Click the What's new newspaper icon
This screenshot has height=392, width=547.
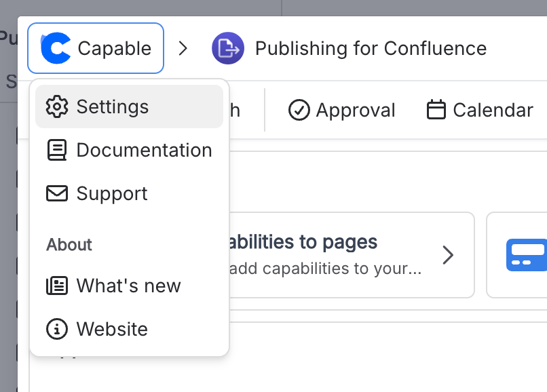pyautogui.click(x=57, y=286)
